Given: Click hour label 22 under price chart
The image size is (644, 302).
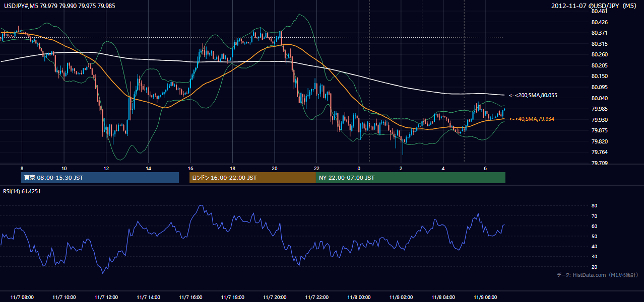Looking at the screenshot, I should click(x=316, y=168).
